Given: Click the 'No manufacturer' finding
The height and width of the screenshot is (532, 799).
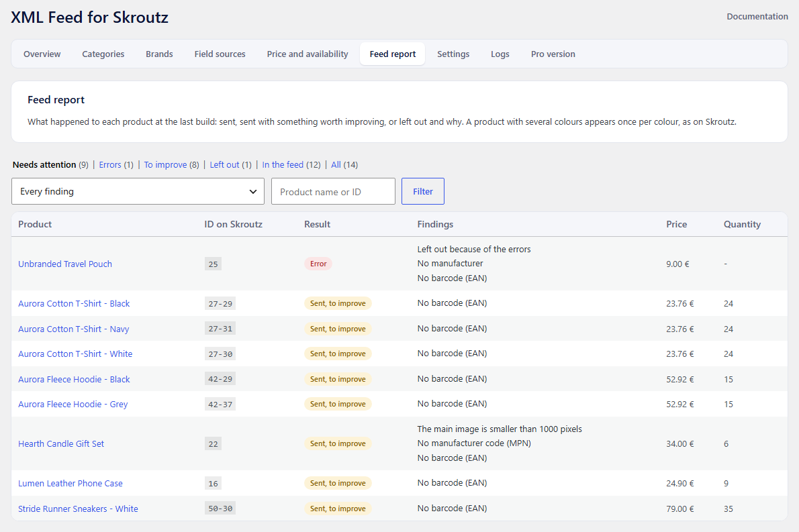Looking at the screenshot, I should point(450,263).
